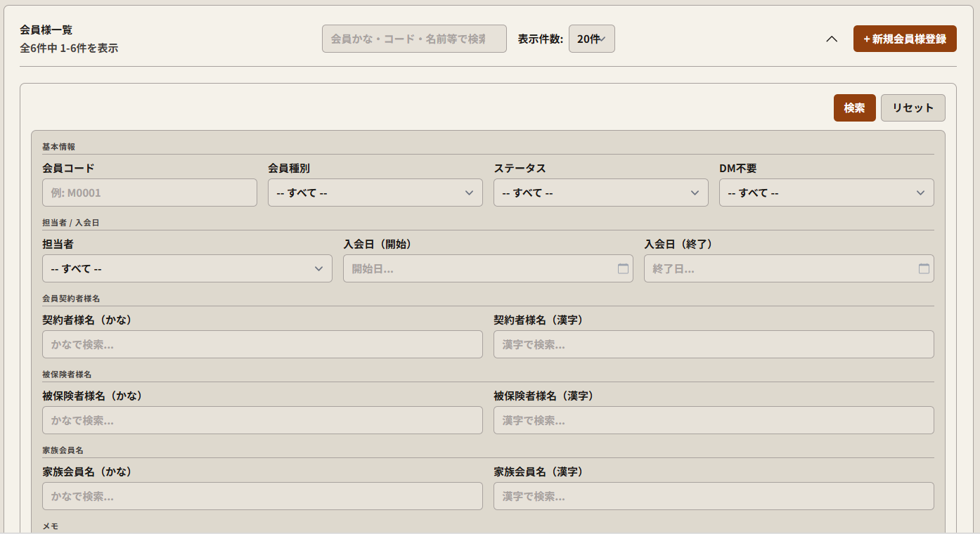The width and height of the screenshot is (980, 534).
Task: Click the 会員コード input field
Action: point(149,193)
